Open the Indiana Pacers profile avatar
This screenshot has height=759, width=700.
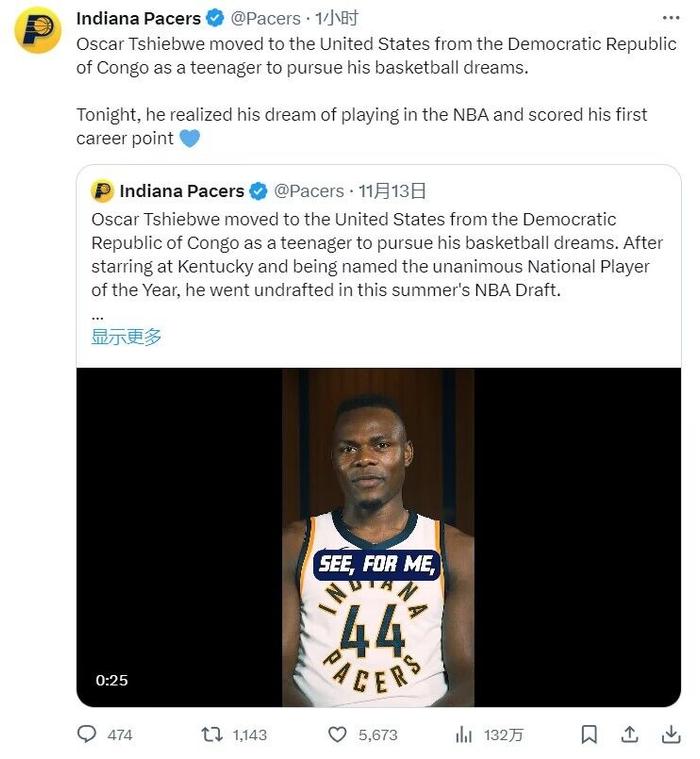[x=38, y=30]
